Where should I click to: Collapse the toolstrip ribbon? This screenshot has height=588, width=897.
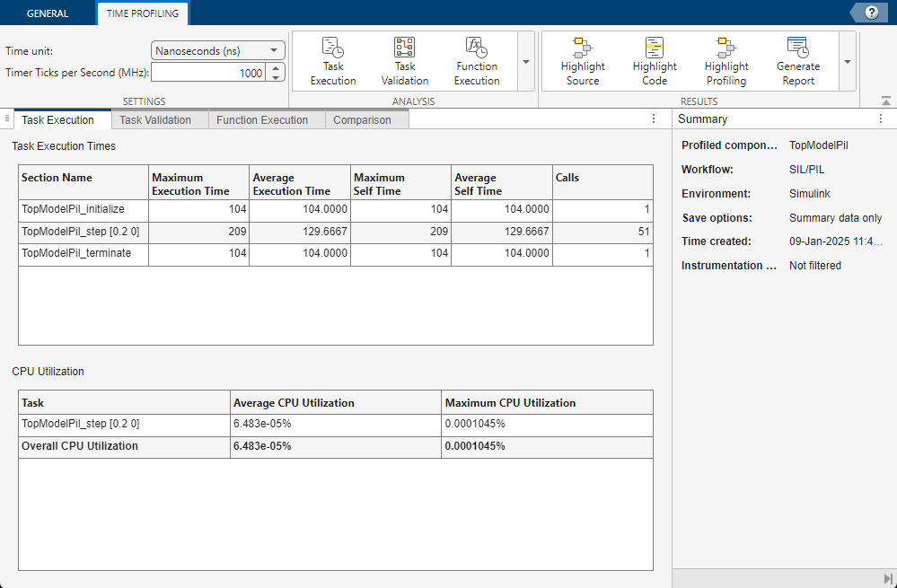click(886, 101)
